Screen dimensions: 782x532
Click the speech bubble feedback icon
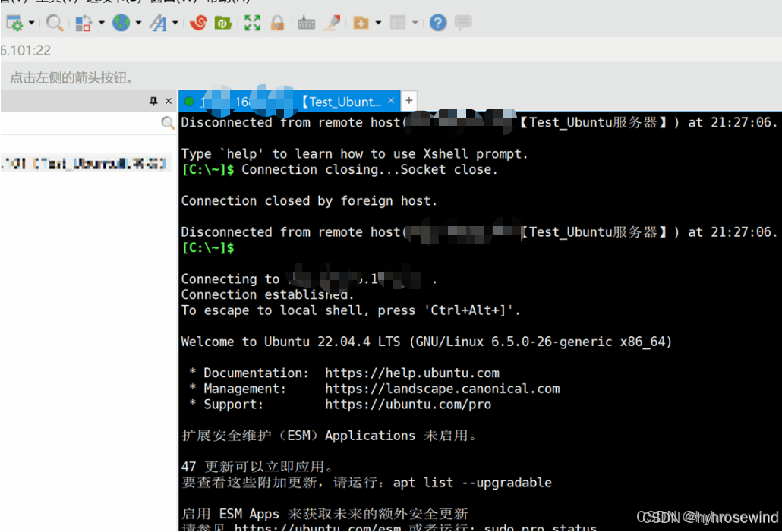pos(463,23)
